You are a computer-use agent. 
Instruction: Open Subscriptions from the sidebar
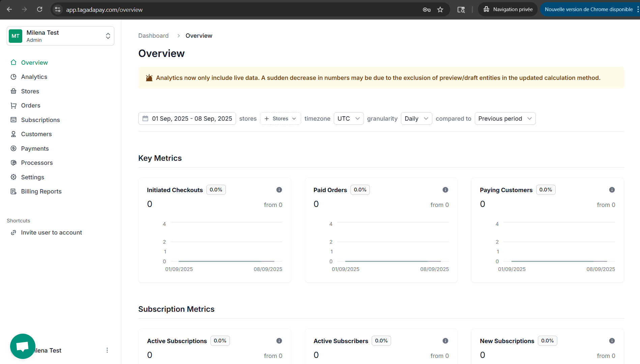point(40,120)
